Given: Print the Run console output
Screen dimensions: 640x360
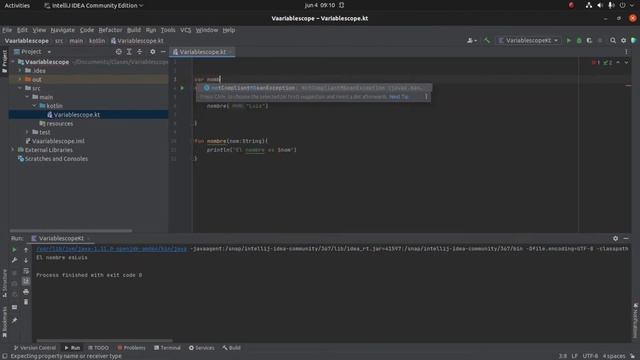Looking at the screenshot, I should coord(26,291).
